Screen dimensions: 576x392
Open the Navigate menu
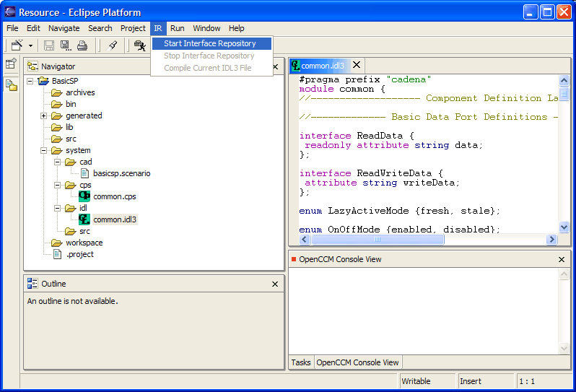click(64, 28)
